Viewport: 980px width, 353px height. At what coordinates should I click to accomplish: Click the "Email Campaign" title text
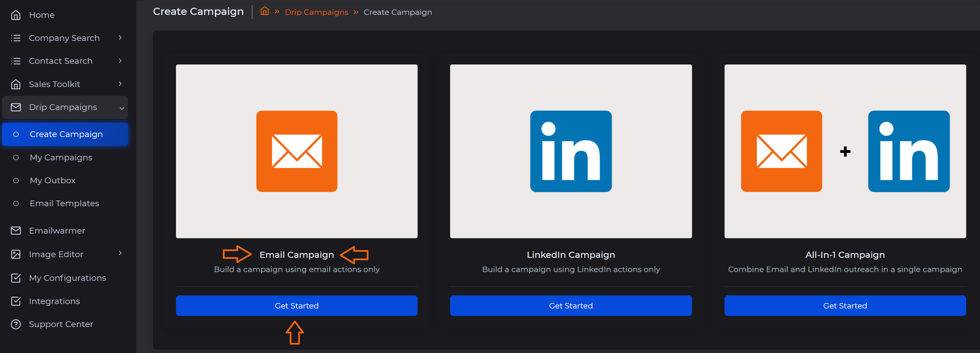(297, 255)
